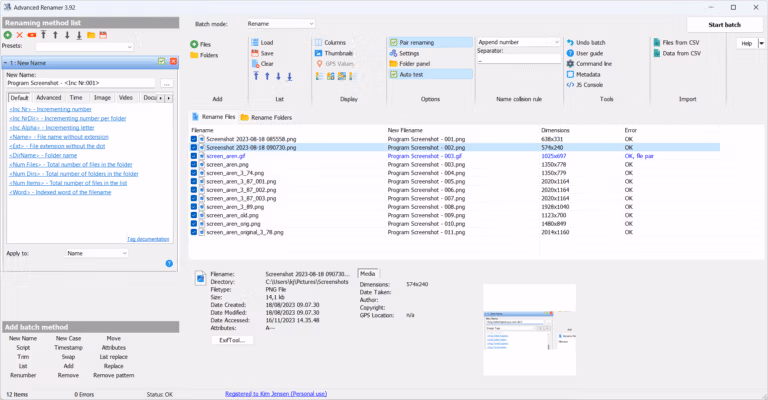Image resolution: width=768 pixels, height=400 pixels.
Task: Uncheck screen_aren.gif checkbox
Action: pyautogui.click(x=194, y=156)
